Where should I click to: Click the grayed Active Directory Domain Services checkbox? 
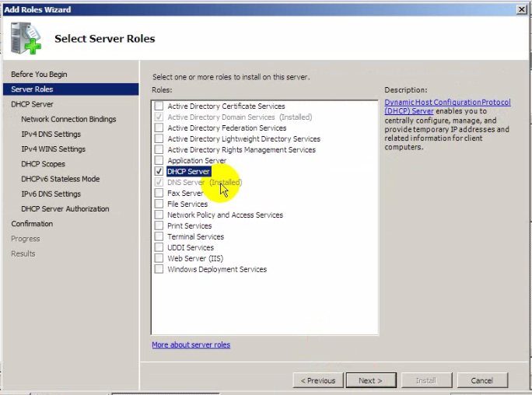[159, 117]
